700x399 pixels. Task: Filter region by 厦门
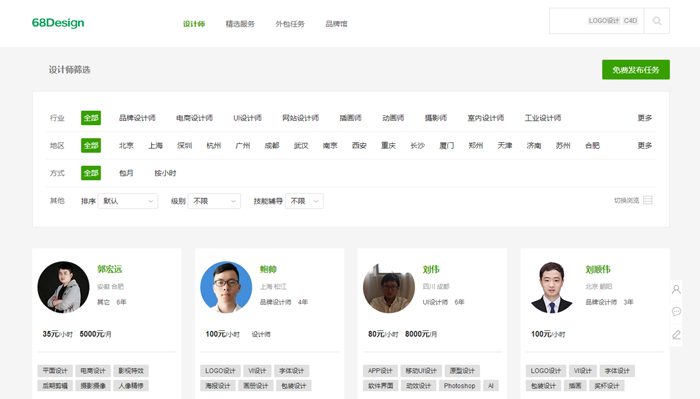[x=446, y=145]
